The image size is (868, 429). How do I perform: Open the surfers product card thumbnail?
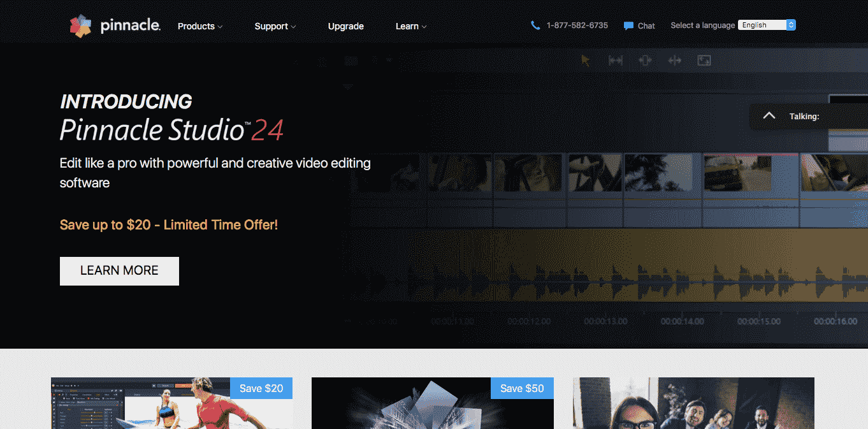171,403
